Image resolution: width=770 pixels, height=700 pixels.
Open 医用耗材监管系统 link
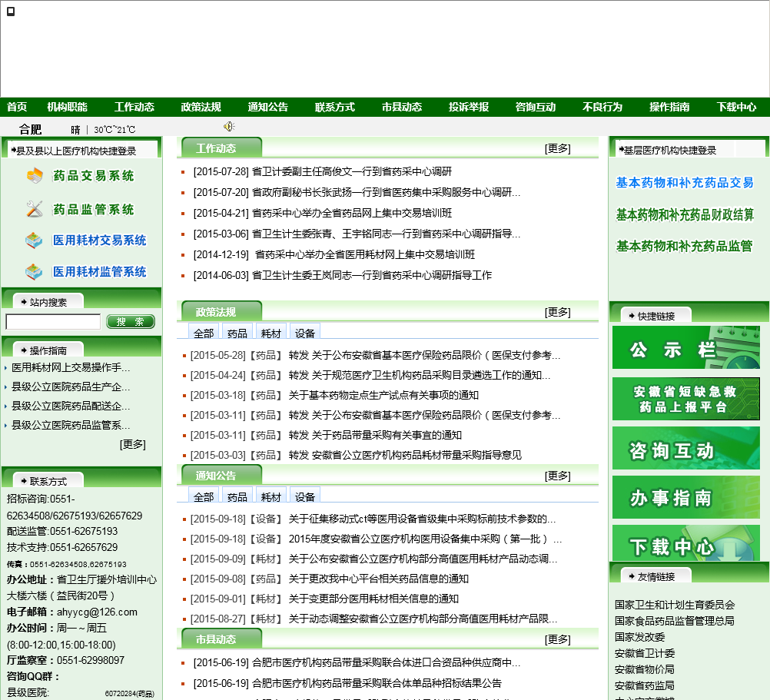100,272
